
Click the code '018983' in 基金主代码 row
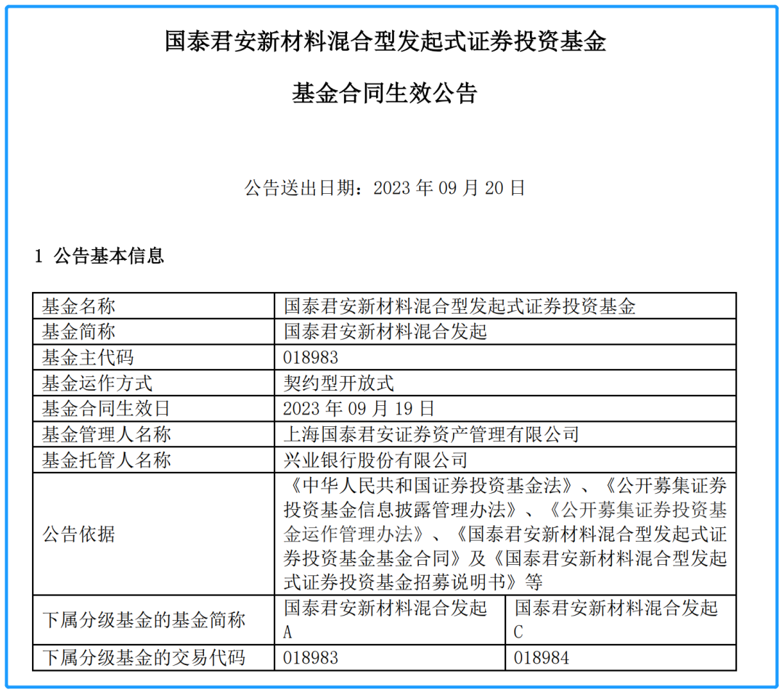[311, 358]
